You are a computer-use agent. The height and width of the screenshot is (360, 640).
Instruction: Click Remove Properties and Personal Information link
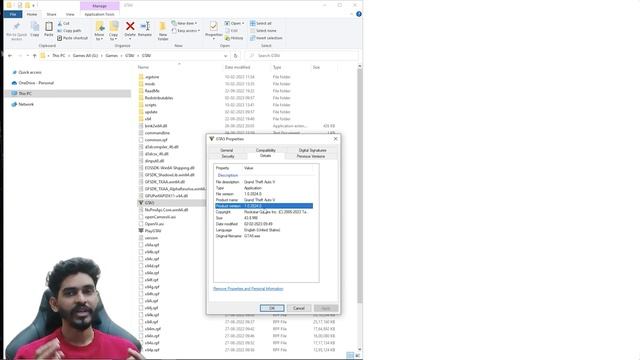(x=248, y=289)
